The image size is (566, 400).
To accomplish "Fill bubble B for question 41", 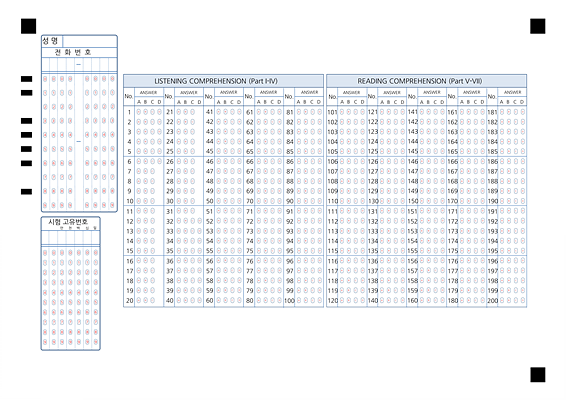I will click(226, 112).
